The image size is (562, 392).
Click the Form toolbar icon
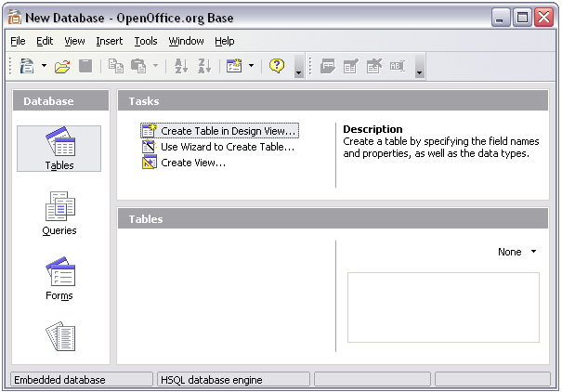point(233,66)
